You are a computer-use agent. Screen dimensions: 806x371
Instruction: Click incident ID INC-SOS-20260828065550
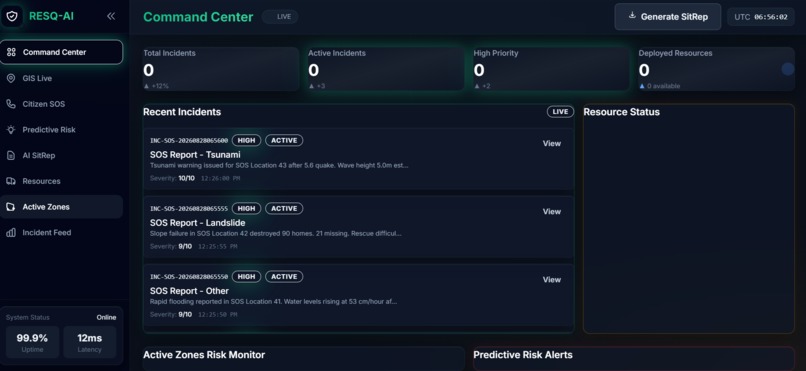[x=189, y=276]
